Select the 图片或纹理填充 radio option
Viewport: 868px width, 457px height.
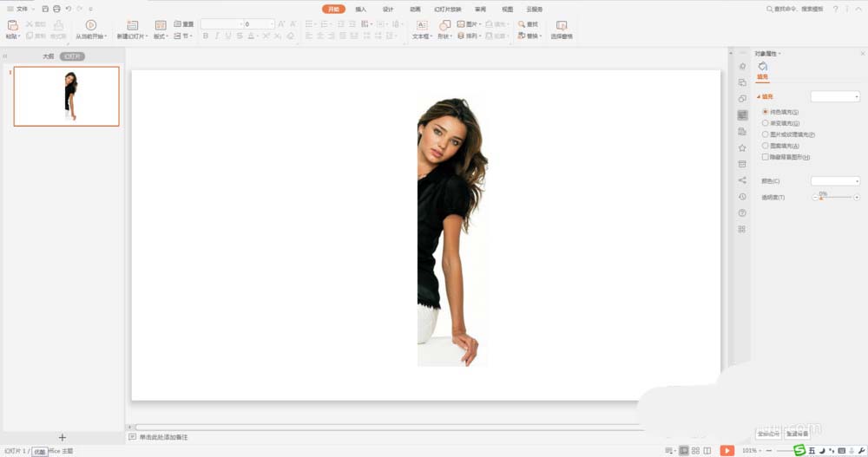tap(765, 134)
